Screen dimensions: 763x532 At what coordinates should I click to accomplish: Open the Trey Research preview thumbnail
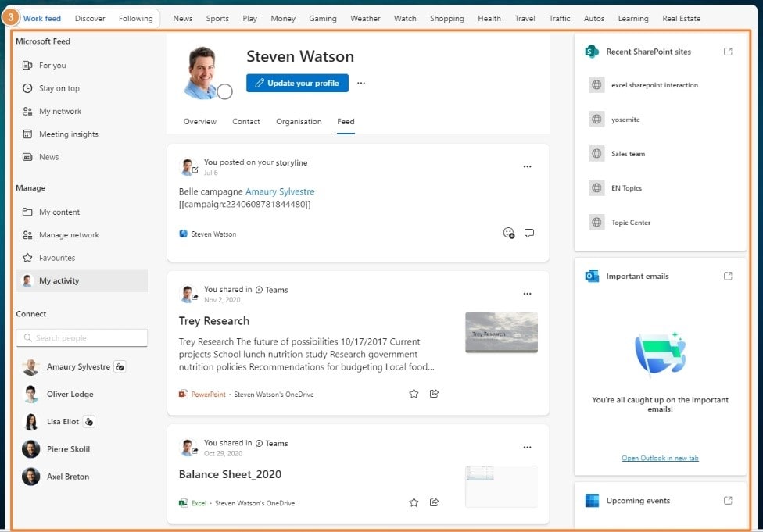501,333
